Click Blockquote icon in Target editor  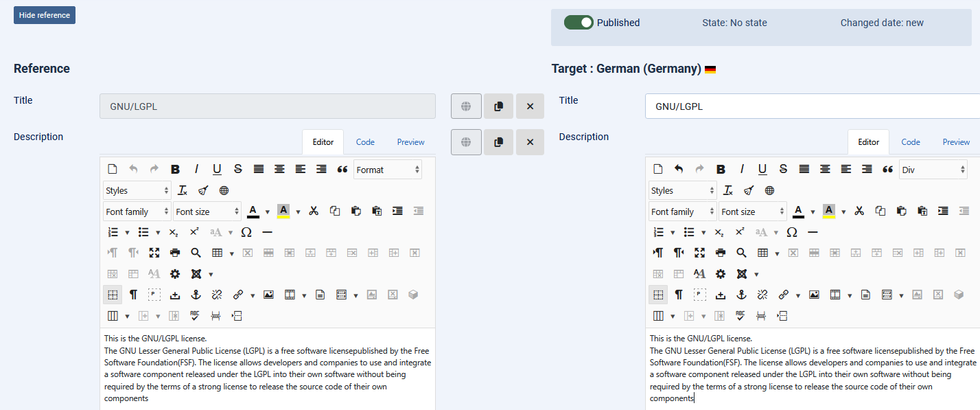(887, 170)
